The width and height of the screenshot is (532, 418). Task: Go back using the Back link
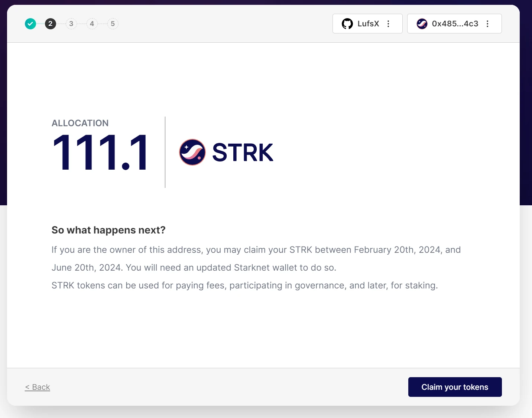coord(38,387)
